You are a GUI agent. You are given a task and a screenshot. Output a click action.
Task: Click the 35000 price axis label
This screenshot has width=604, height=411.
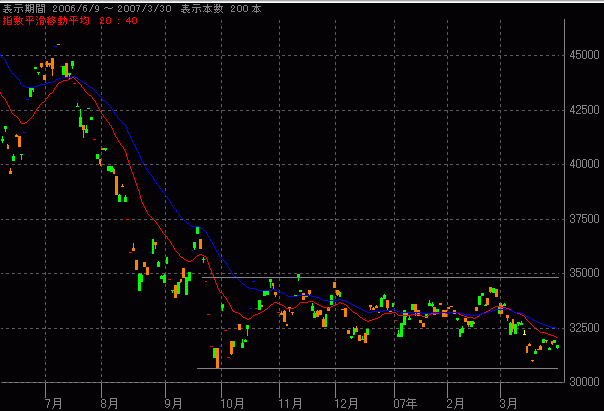click(584, 273)
